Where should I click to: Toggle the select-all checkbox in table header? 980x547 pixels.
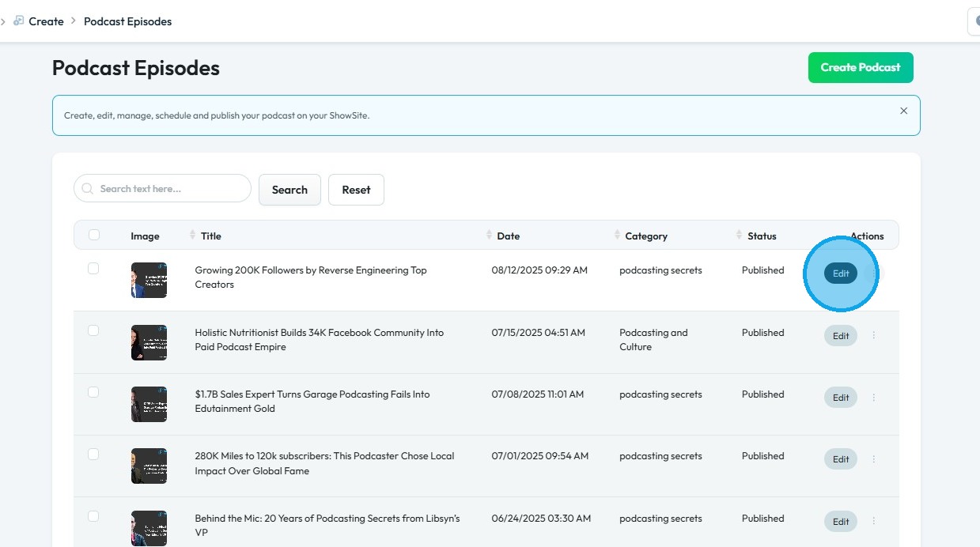pyautogui.click(x=94, y=235)
